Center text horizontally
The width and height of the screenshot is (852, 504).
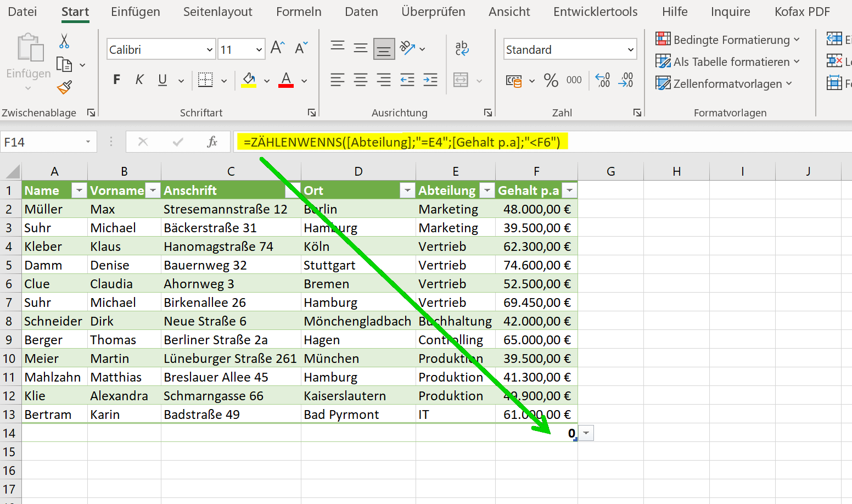click(x=361, y=80)
